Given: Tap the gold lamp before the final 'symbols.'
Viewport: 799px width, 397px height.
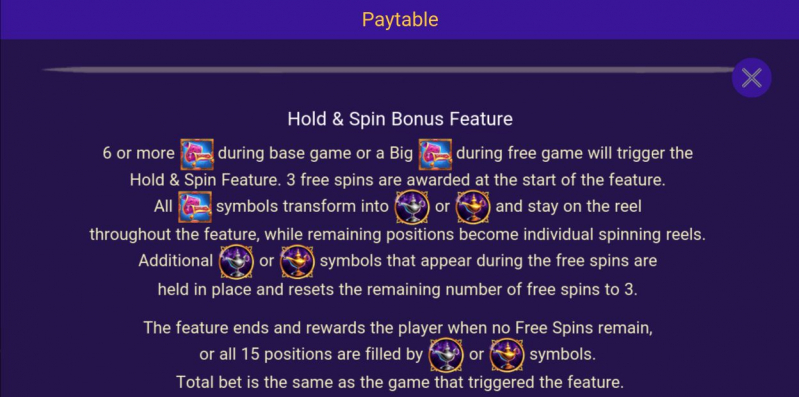Looking at the screenshot, I should pos(507,355).
